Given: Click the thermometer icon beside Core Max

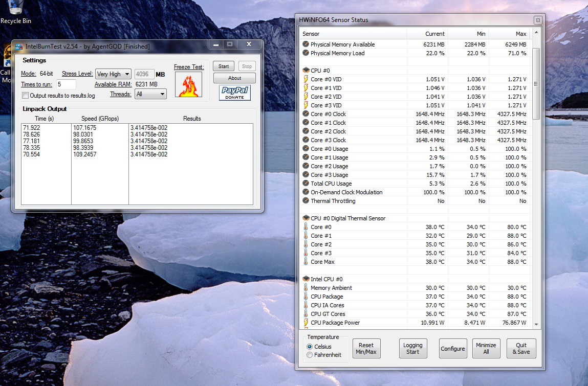Looking at the screenshot, I should pyautogui.click(x=306, y=262).
